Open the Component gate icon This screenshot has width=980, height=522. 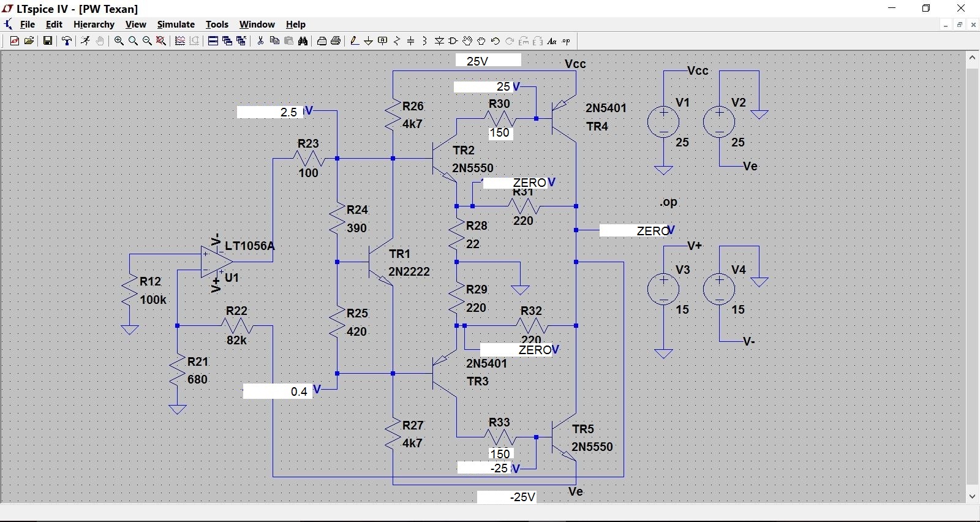pos(453,41)
